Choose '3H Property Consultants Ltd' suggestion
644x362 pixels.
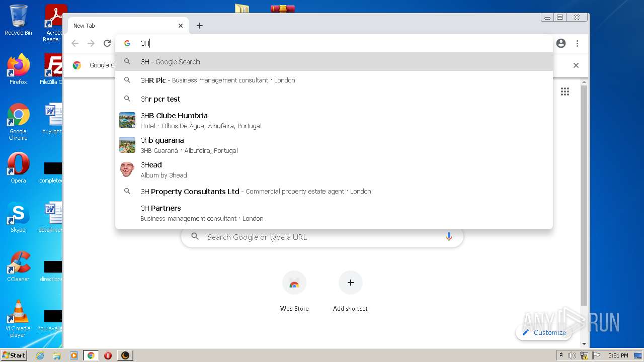point(334,191)
